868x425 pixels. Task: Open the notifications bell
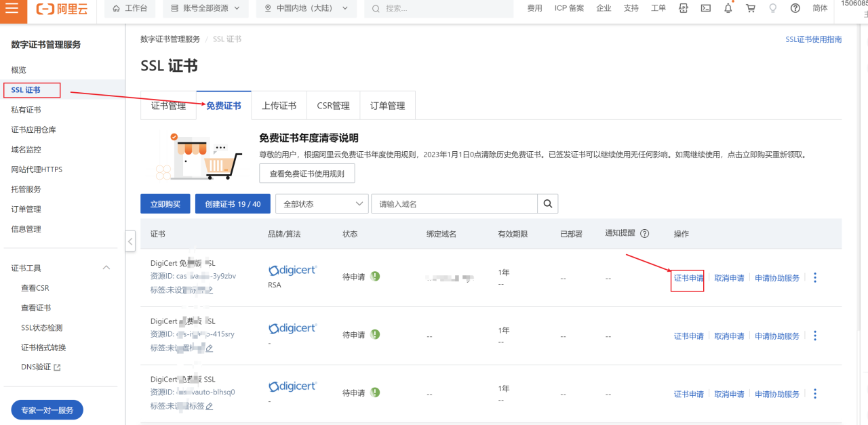(x=728, y=8)
